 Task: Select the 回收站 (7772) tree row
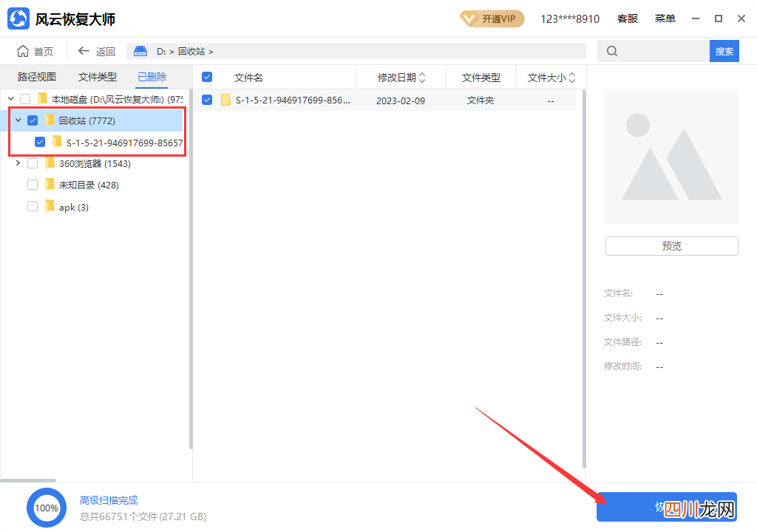pos(92,120)
